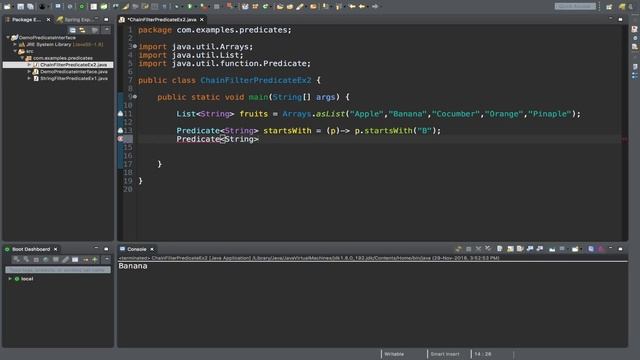The height and width of the screenshot is (360, 640).
Task: Close the ChainFilterPredicateEx2.java editor tab
Action: coord(202,20)
